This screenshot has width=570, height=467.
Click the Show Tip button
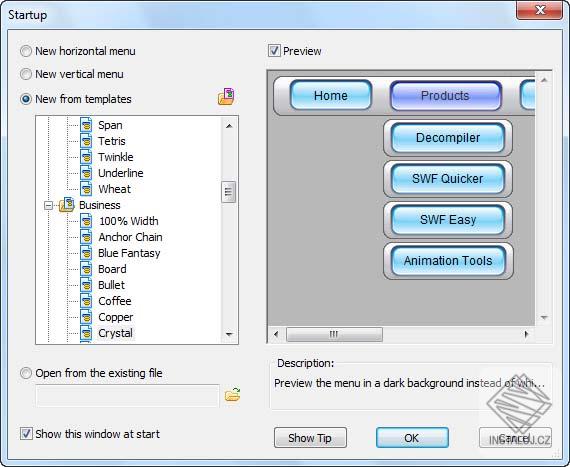pyautogui.click(x=310, y=438)
